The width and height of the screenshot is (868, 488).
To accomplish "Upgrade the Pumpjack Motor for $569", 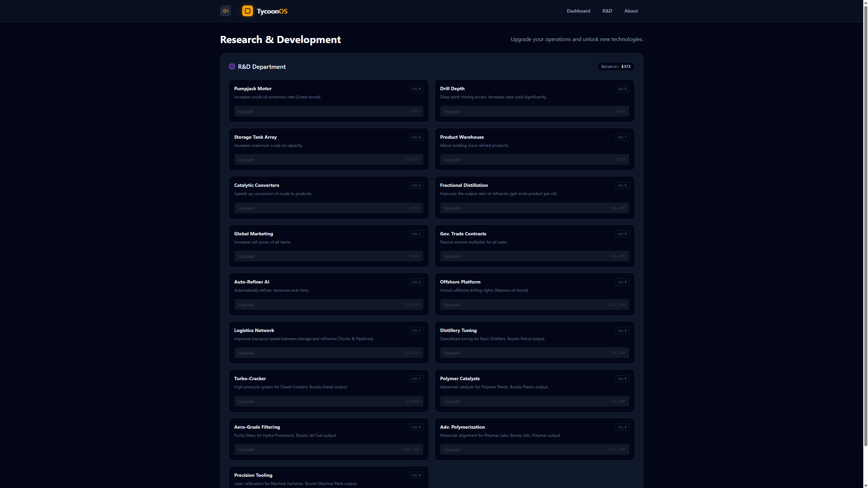I will [x=328, y=111].
